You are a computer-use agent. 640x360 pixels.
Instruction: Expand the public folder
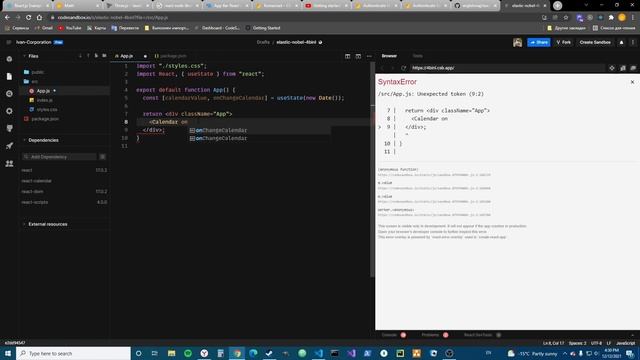38,72
